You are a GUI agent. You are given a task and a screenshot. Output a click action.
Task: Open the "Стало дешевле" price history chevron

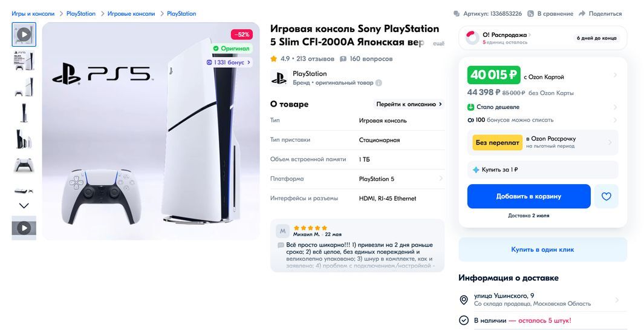(615, 107)
